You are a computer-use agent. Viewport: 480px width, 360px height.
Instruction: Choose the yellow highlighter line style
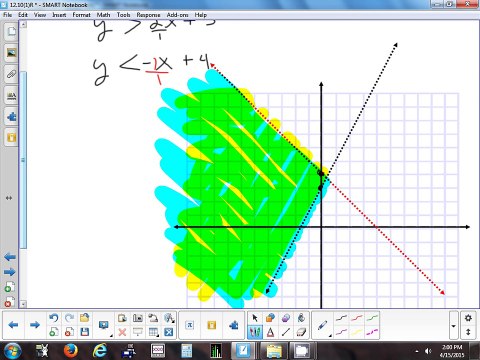tap(357, 332)
